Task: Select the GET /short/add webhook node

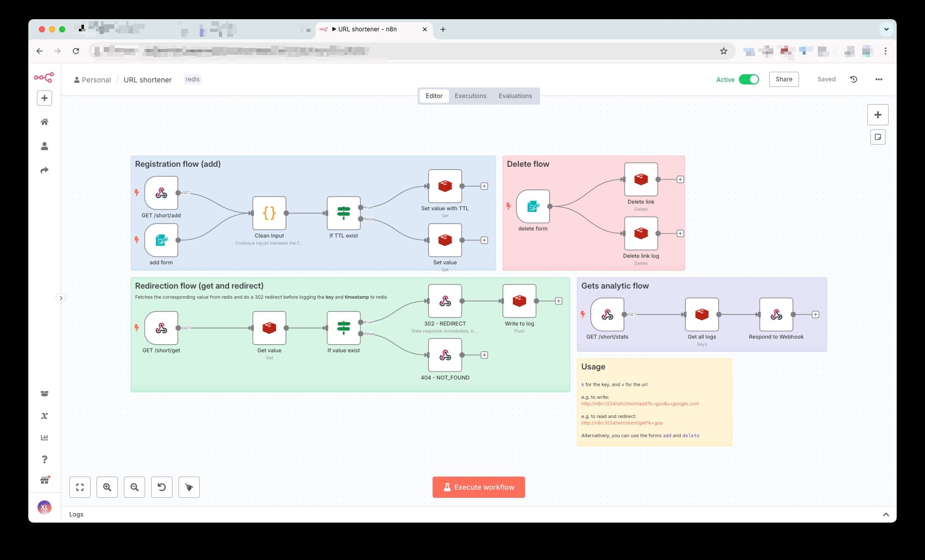Action: tap(161, 193)
